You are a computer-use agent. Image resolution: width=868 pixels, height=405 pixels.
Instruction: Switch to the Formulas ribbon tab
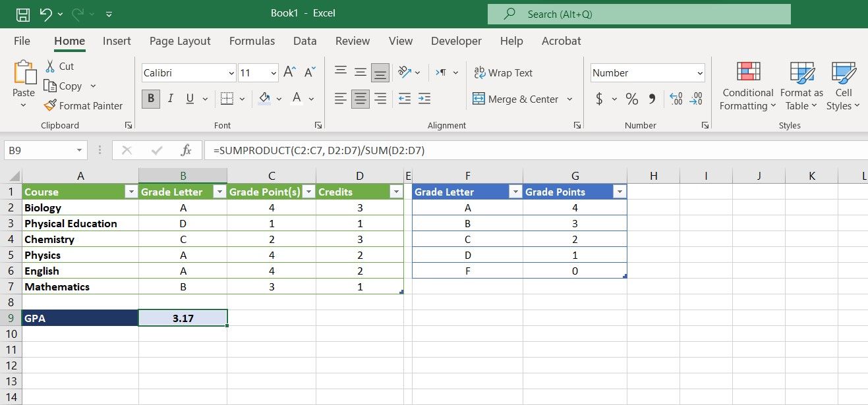pyautogui.click(x=252, y=41)
